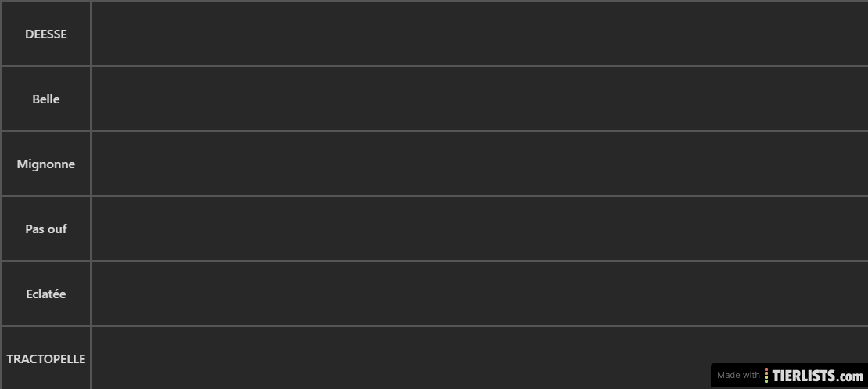868x389 pixels.
Task: Click the divider between Eclatée and TRACTOPELLE rows
Action: [434, 326]
